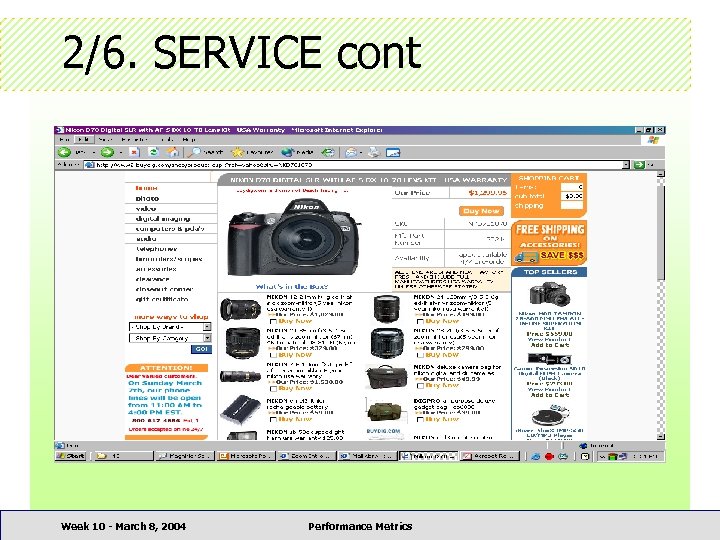Open the 'computers & pda's' category link
The width and height of the screenshot is (720, 540).
(x=170, y=229)
